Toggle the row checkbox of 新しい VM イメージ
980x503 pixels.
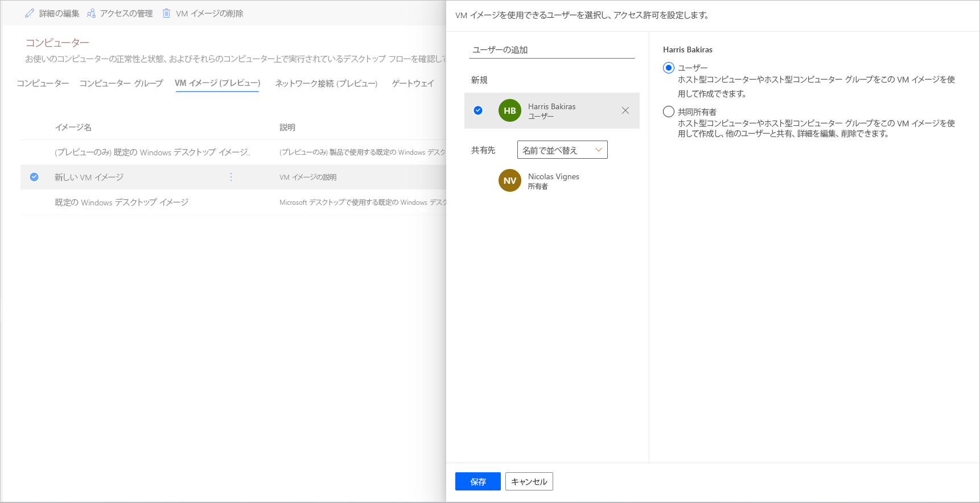34,177
